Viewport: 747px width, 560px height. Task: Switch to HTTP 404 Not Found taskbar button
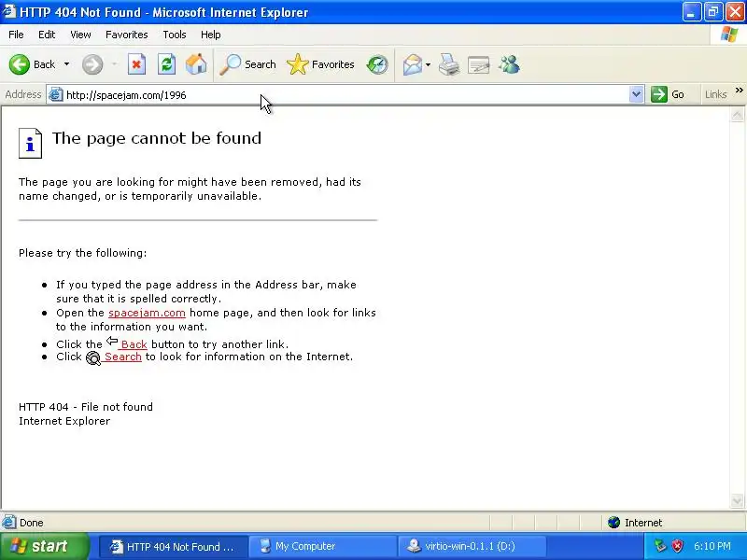point(174,546)
